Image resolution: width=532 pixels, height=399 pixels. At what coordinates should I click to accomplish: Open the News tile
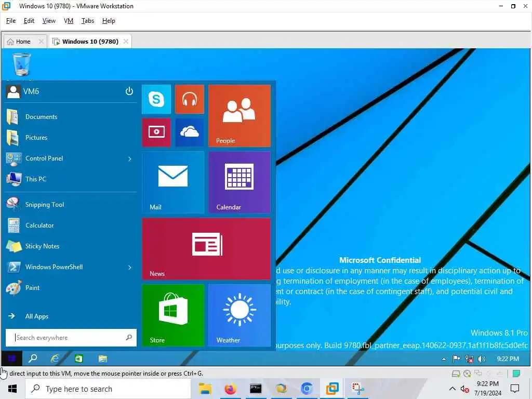206,249
